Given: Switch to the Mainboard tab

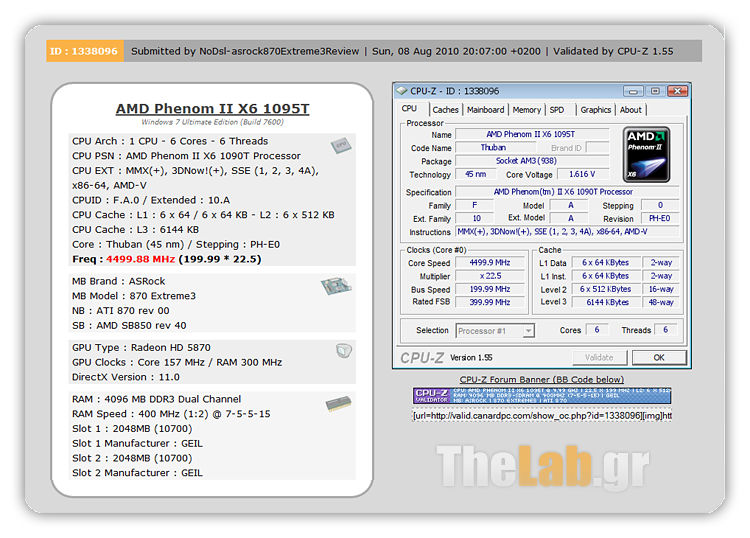Looking at the screenshot, I should (x=485, y=110).
